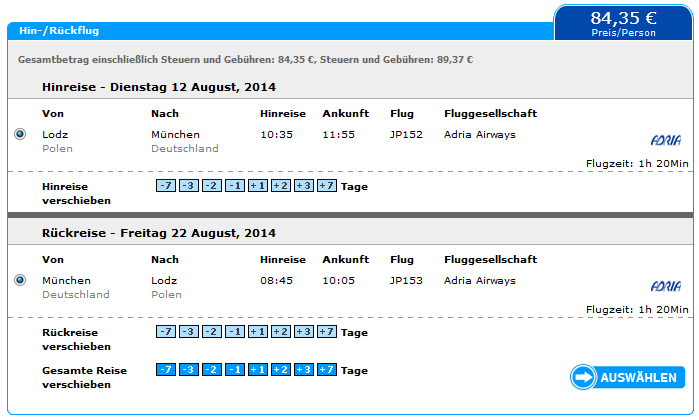
Task: Shift outbound flight by +3 days
Action: [304, 185]
